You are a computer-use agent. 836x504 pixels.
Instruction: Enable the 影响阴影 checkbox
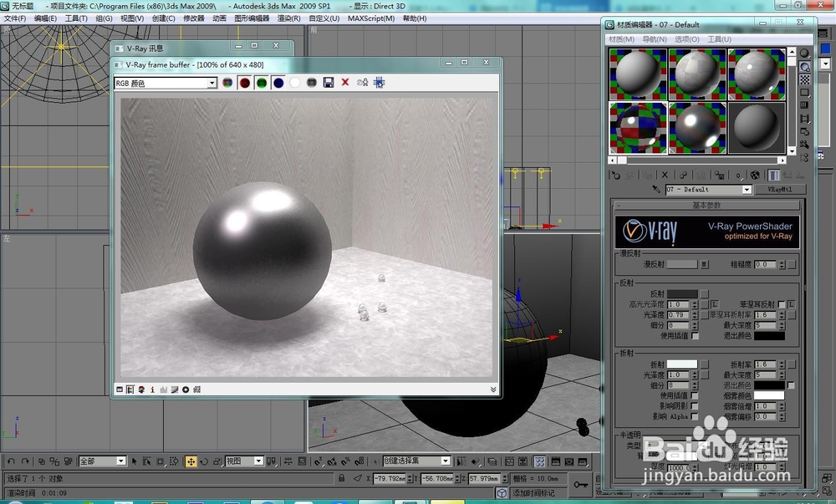coord(695,406)
